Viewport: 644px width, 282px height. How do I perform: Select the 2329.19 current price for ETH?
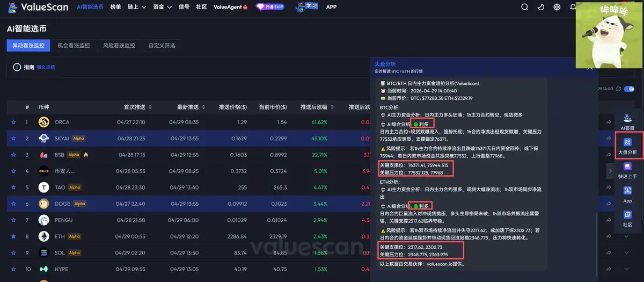click(277, 236)
